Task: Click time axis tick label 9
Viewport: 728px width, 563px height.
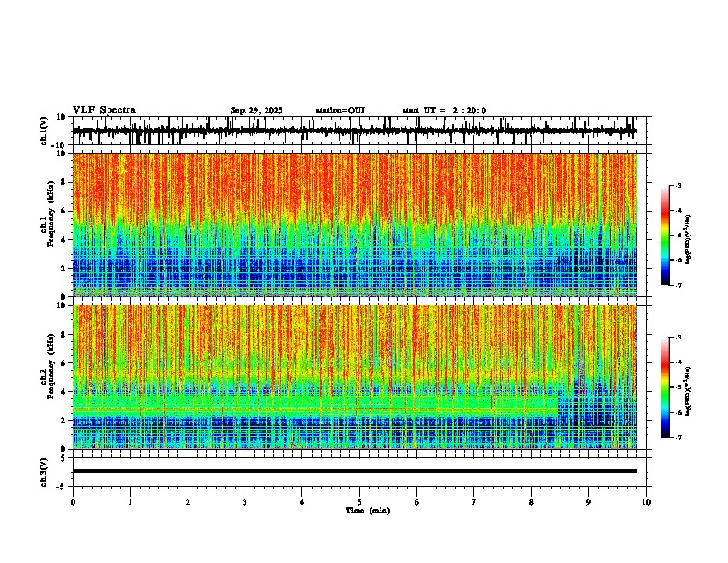Action: (x=588, y=502)
